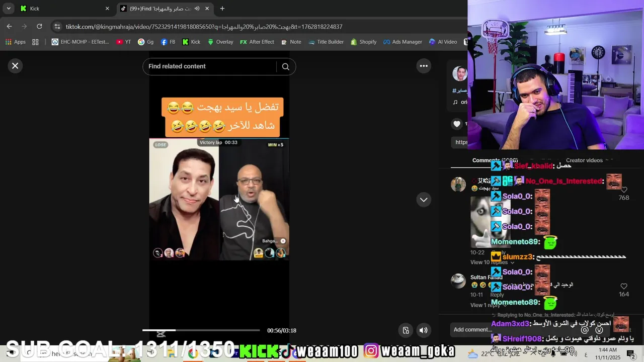
Task: Open the tab search dropdown
Action: (9, 9)
